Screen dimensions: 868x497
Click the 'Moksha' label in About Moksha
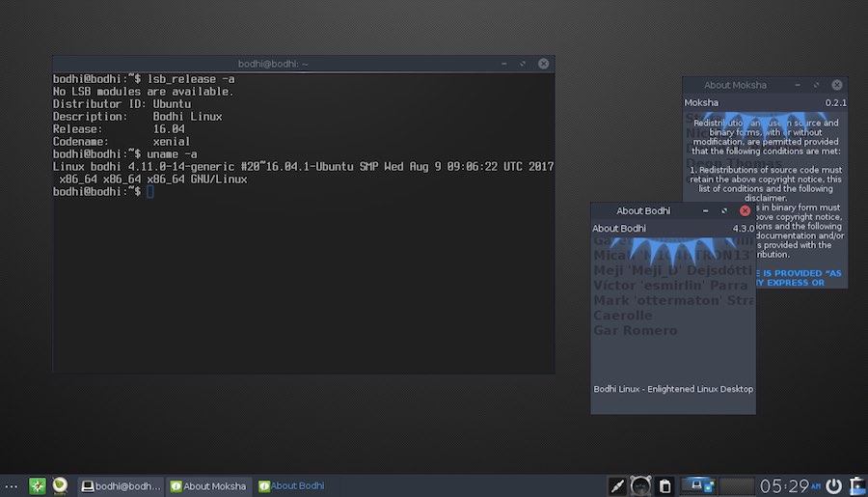[x=701, y=102]
